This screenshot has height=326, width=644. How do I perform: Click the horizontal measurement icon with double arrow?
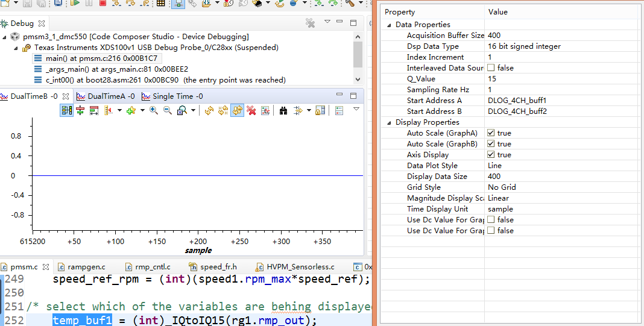pos(93,110)
